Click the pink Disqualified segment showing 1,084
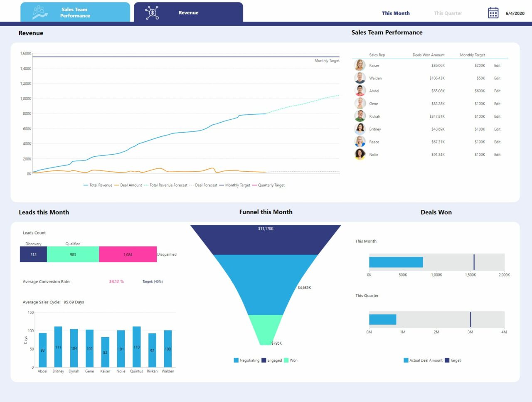532x402 pixels. coord(128,254)
